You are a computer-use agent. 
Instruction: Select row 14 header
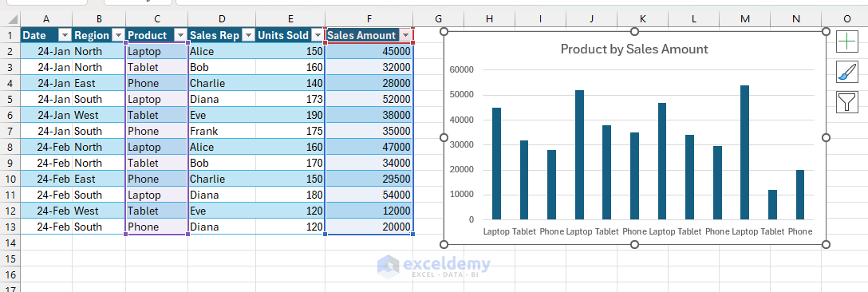point(10,243)
